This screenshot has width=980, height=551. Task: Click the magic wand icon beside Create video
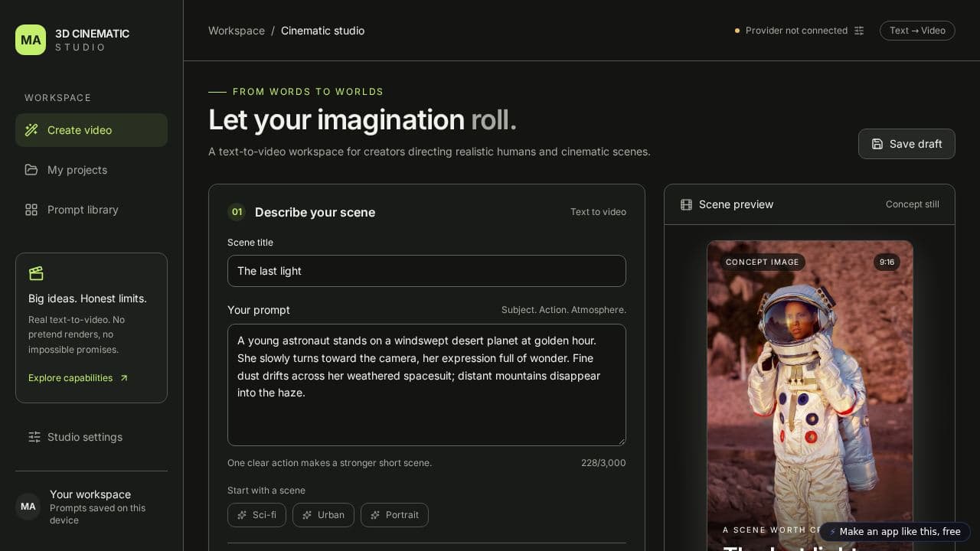tap(31, 130)
